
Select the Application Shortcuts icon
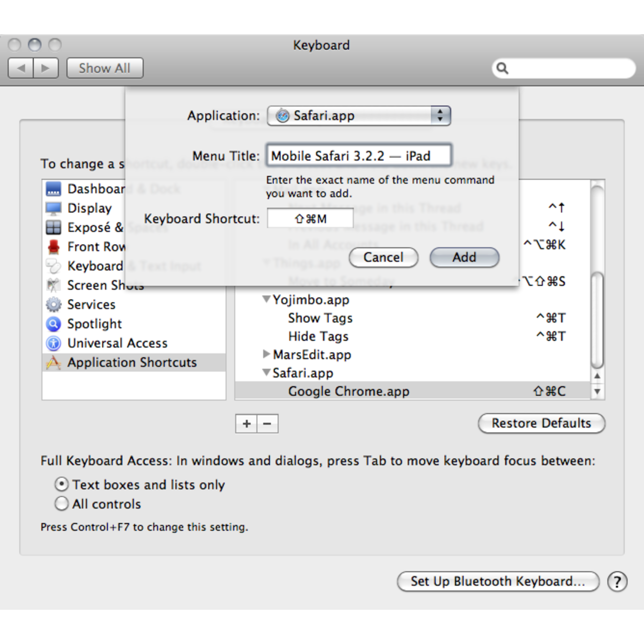tap(53, 363)
